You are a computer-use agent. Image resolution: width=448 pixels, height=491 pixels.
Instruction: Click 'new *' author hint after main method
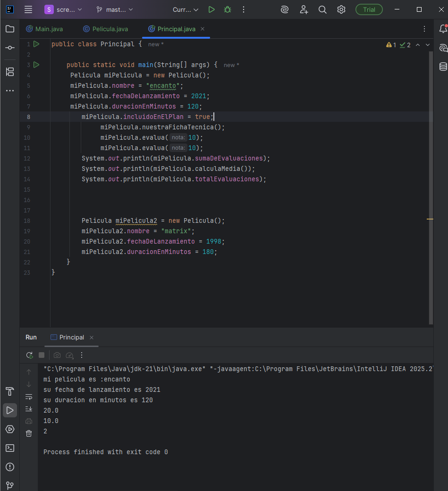click(231, 65)
